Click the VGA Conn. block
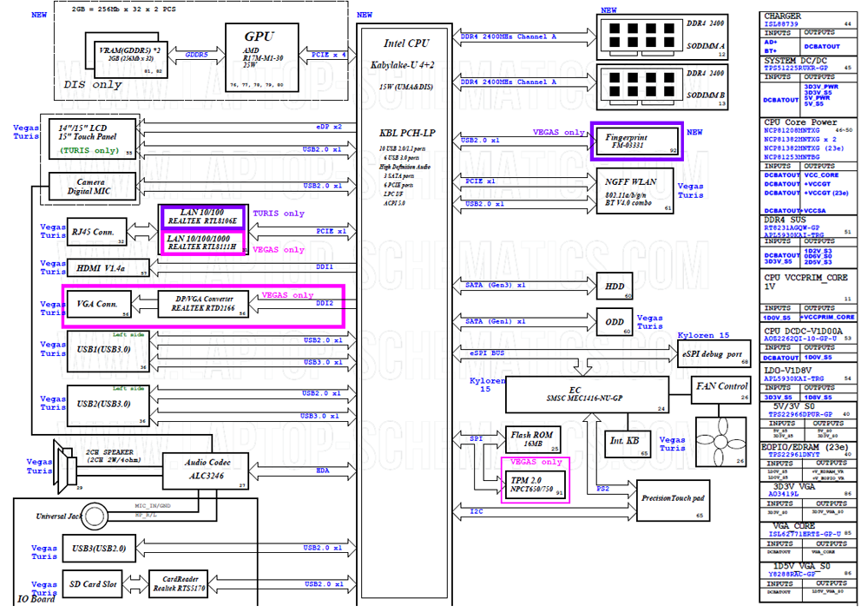 [x=98, y=304]
